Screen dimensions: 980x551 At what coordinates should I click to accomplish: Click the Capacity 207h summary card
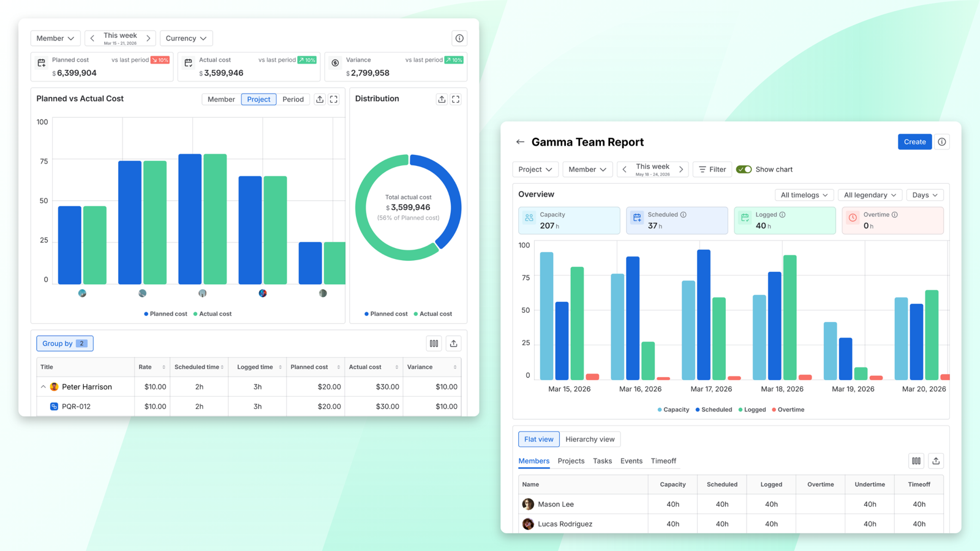pos(569,220)
